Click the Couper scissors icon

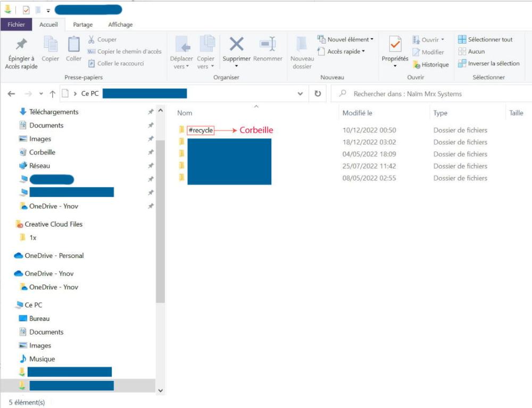pos(92,39)
